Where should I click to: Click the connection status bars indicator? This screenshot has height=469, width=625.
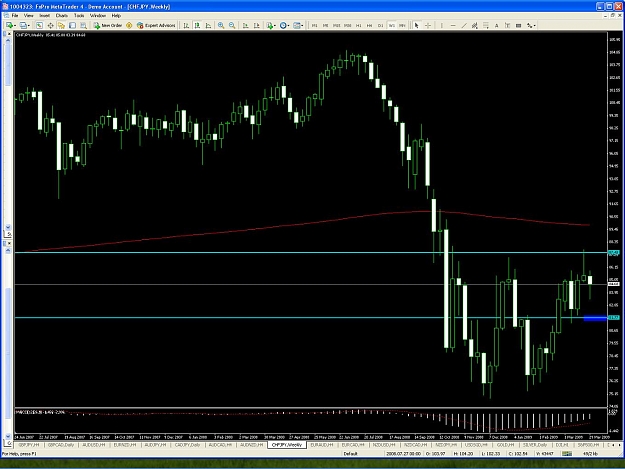tap(566, 454)
